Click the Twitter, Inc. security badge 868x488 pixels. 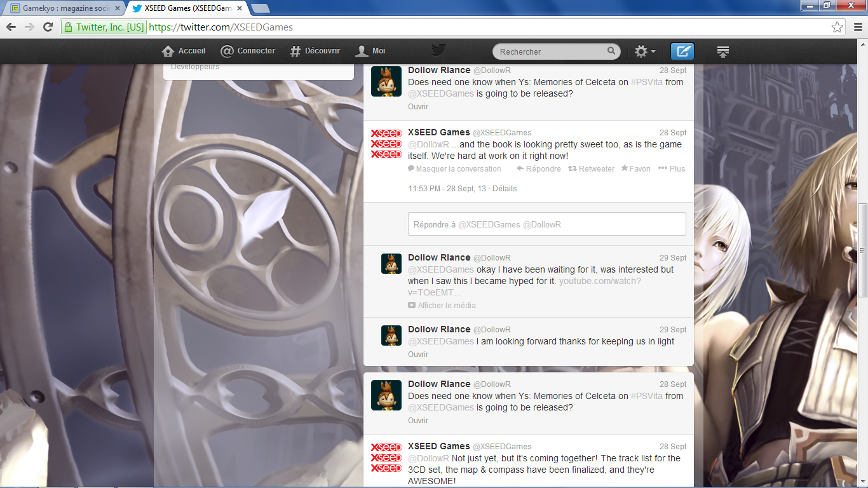(x=104, y=27)
